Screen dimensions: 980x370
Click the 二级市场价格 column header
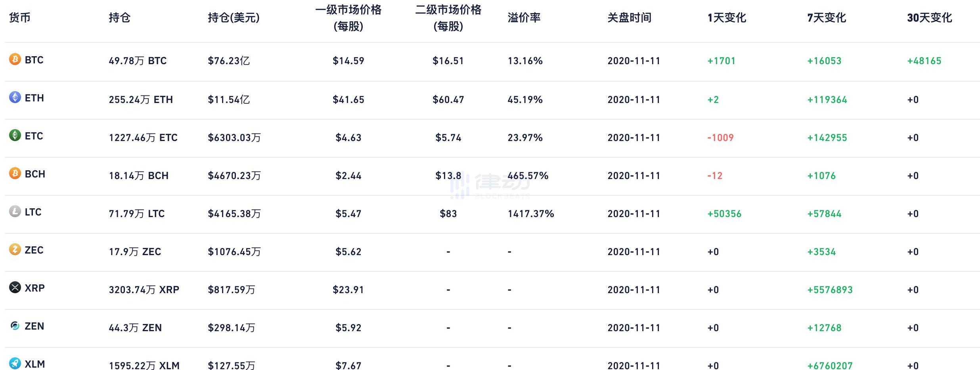click(x=448, y=18)
